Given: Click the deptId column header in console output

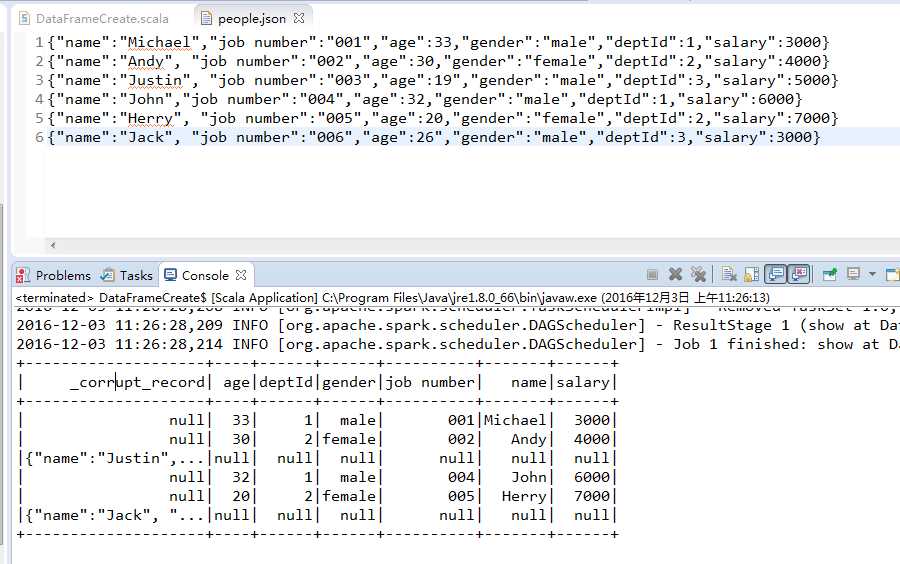Looking at the screenshot, I should tap(286, 383).
